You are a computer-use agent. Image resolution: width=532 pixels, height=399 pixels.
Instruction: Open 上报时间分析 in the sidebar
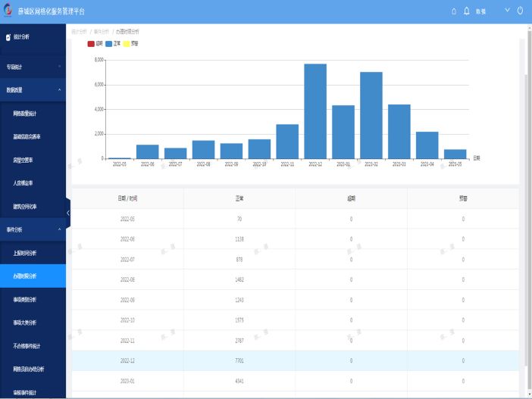pos(33,253)
